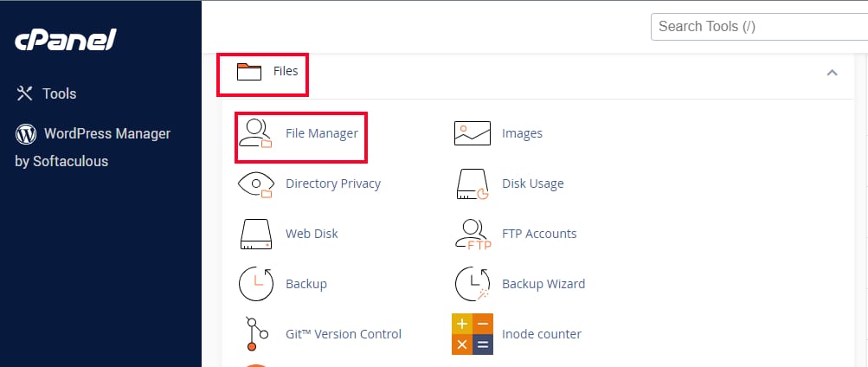
Task: Click the Files section header
Action: (x=286, y=71)
